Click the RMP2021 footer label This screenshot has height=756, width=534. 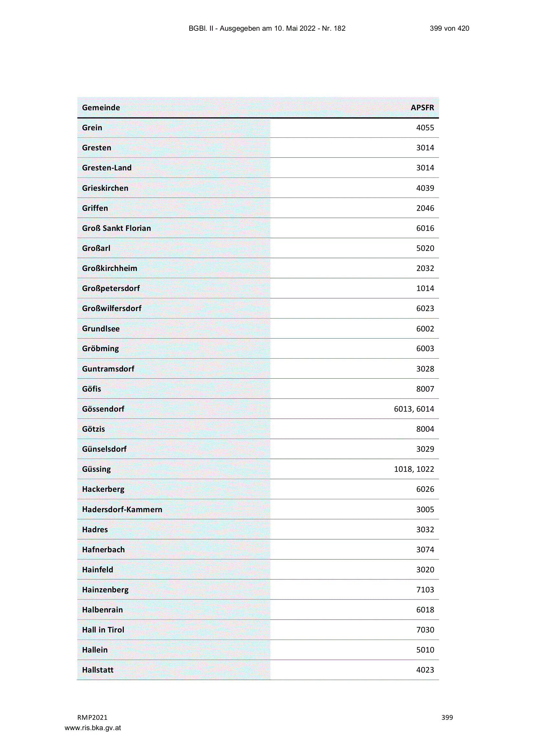tap(92, 718)
